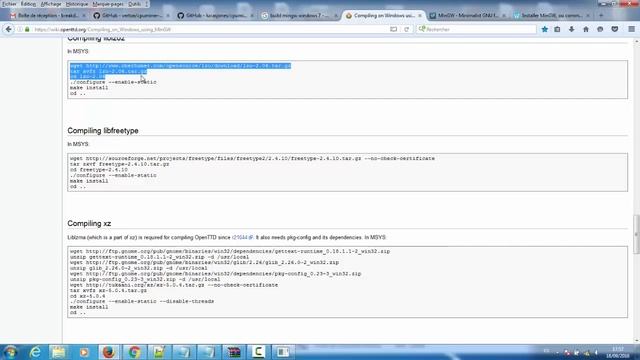Open the Outils menu
The height and width of the screenshot is (360, 640).
click(134, 4)
